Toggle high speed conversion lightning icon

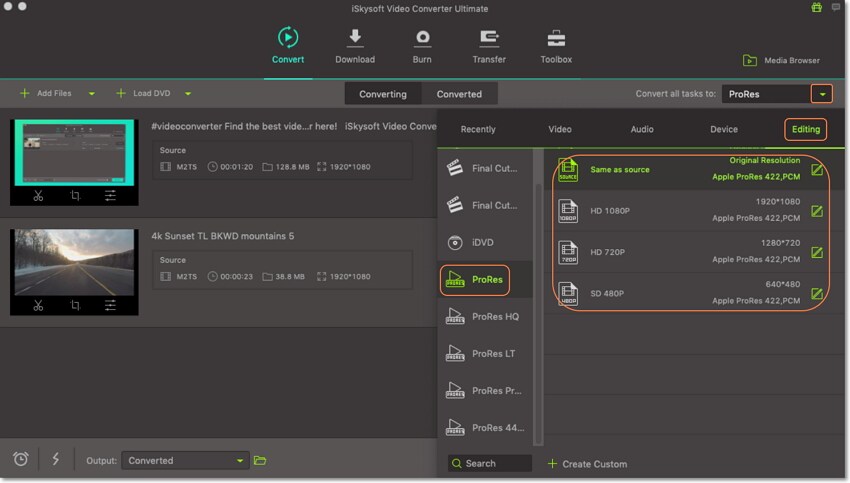coord(55,459)
